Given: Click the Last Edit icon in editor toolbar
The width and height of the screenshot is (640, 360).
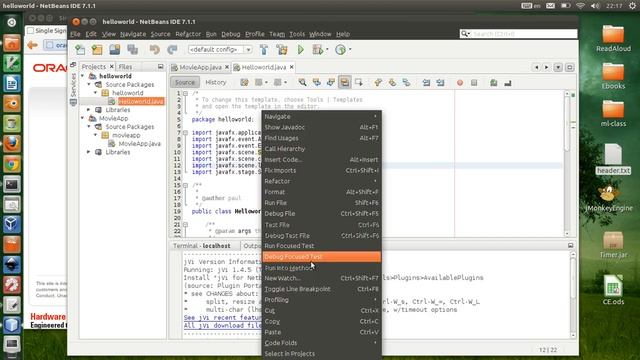Looking at the screenshot, I should tap(244, 83).
